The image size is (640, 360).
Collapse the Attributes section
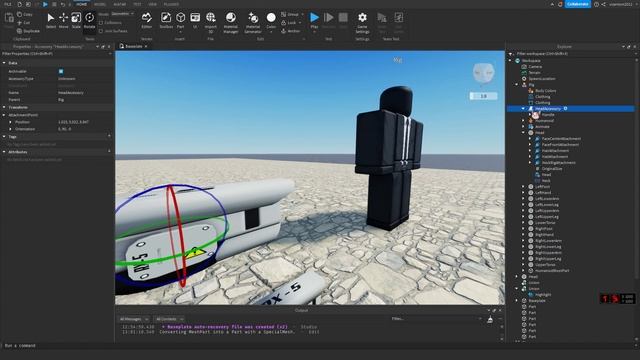4,152
